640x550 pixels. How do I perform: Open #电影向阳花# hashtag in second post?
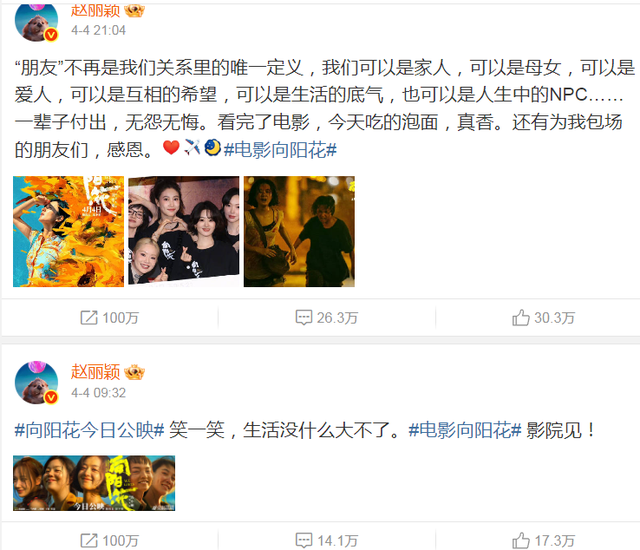(465, 430)
